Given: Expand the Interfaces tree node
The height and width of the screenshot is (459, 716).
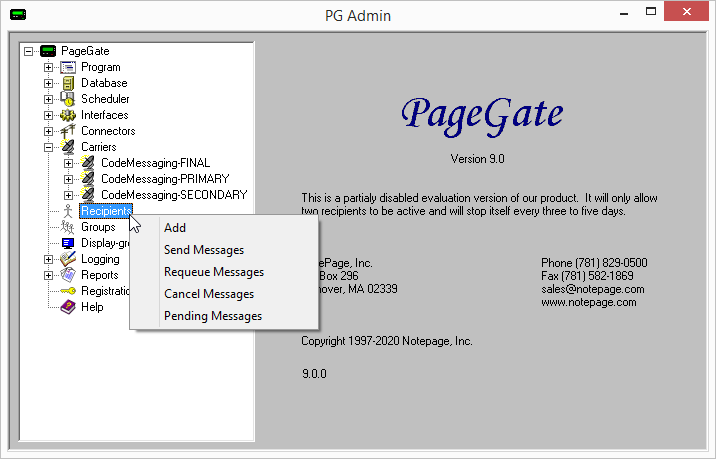Looking at the screenshot, I should coord(48,116).
